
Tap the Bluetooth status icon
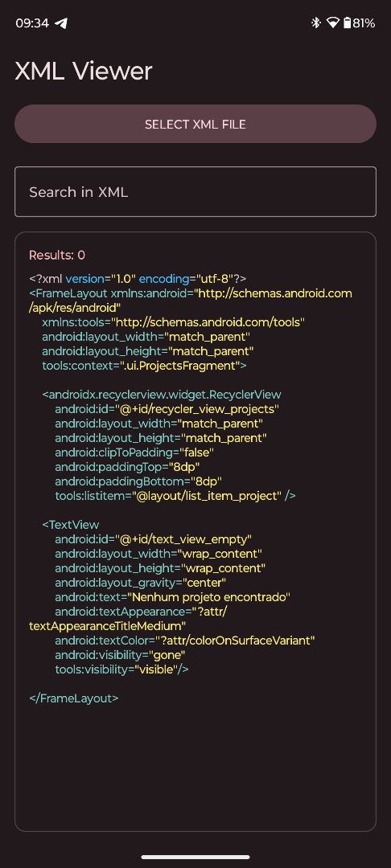315,23
